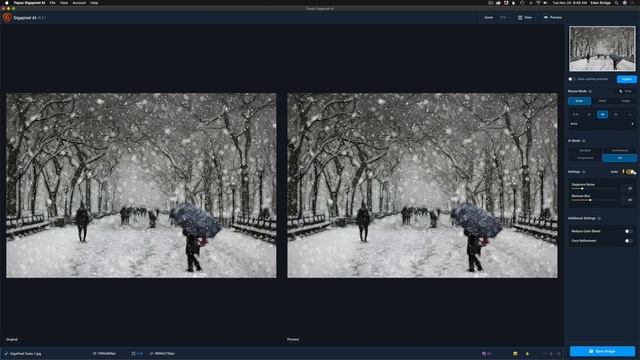
Task: Open the Apple menu
Action: point(6,3)
